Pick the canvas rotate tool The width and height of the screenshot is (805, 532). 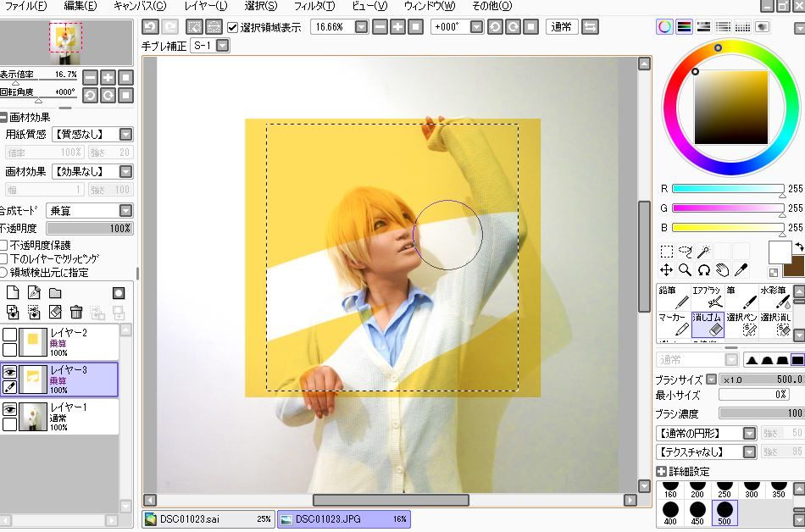click(x=703, y=270)
